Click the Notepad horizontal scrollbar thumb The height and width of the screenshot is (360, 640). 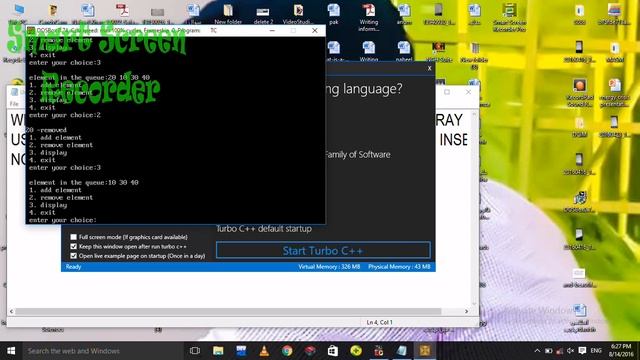click(228, 311)
